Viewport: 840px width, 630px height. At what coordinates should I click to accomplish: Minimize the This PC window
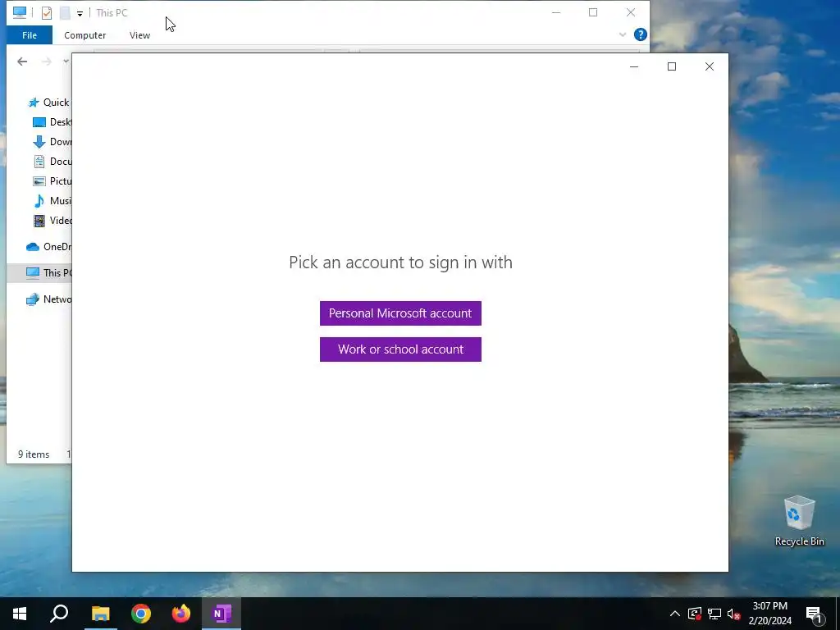tap(556, 12)
